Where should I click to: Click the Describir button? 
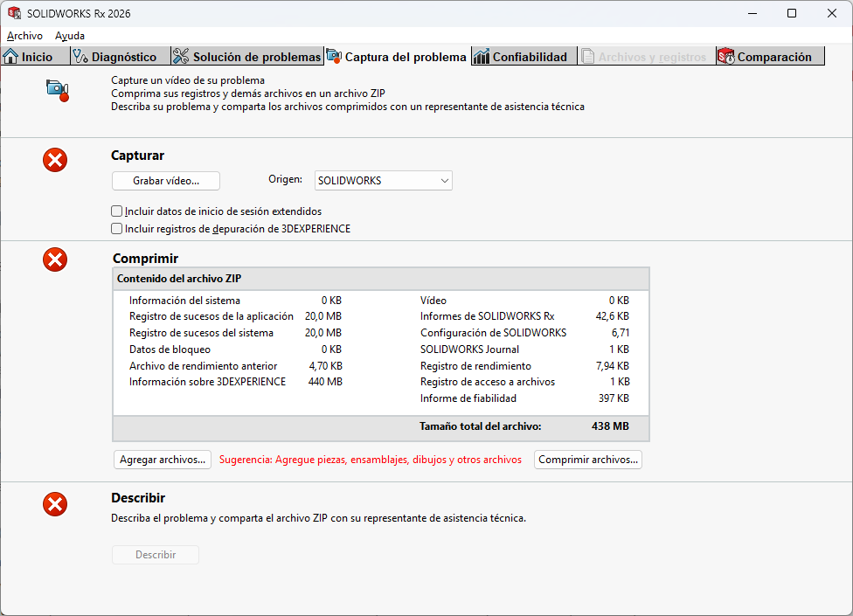pyautogui.click(x=156, y=555)
